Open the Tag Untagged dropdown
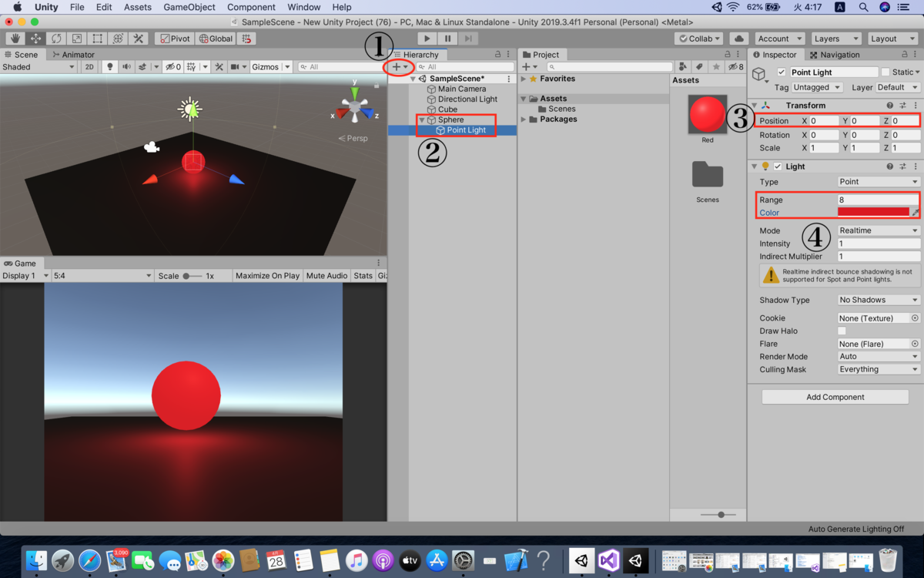This screenshot has width=924, height=578. coord(817,87)
